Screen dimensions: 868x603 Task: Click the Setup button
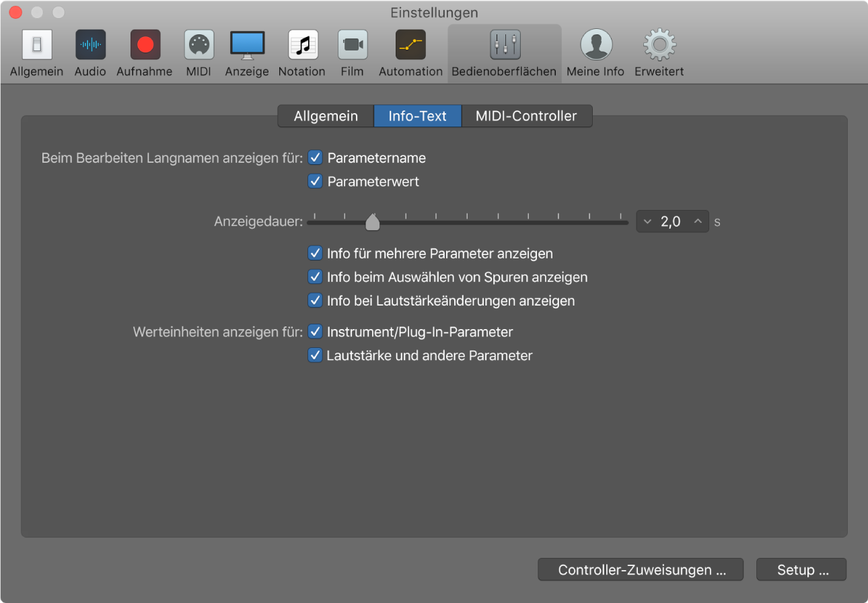[x=801, y=569]
